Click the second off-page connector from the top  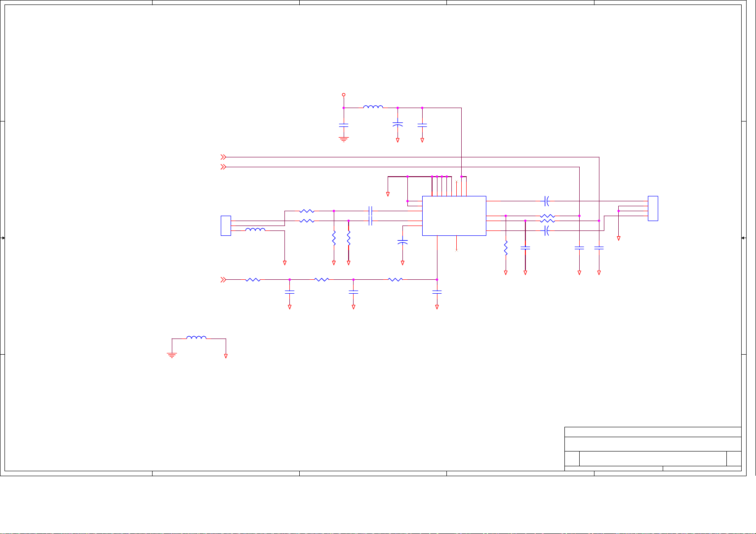(223, 167)
